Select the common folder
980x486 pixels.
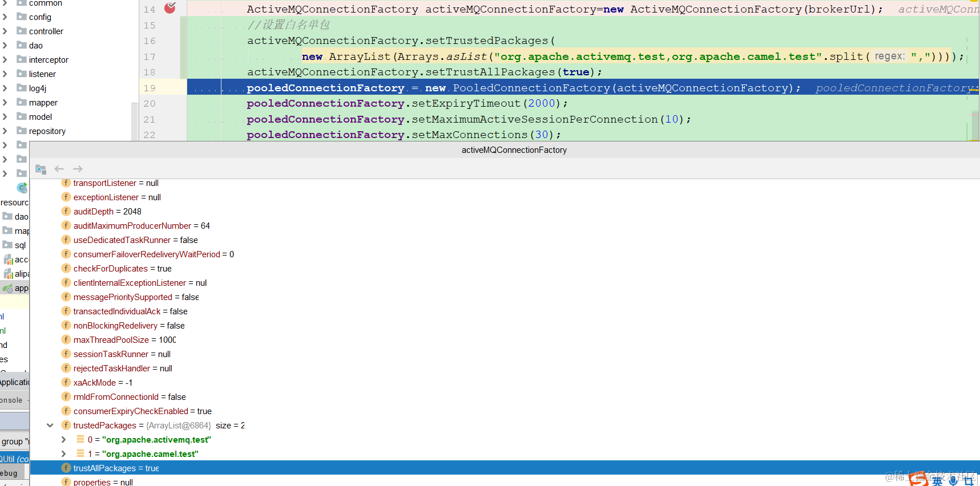(46, 3)
